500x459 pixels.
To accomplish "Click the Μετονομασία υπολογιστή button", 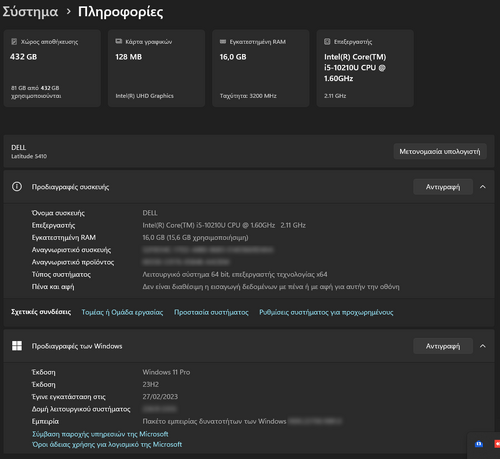I will click(x=440, y=151).
